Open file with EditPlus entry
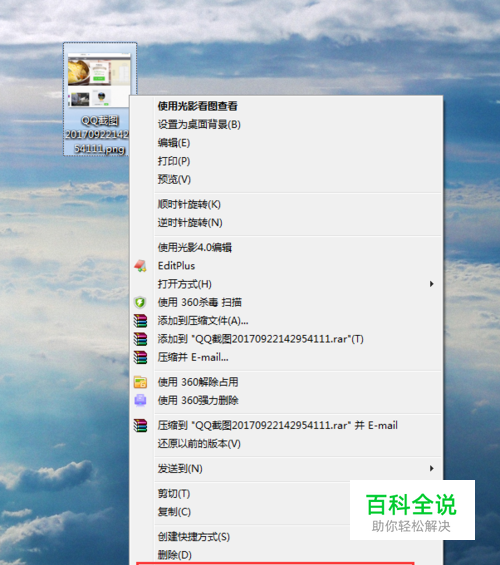 click(176, 266)
